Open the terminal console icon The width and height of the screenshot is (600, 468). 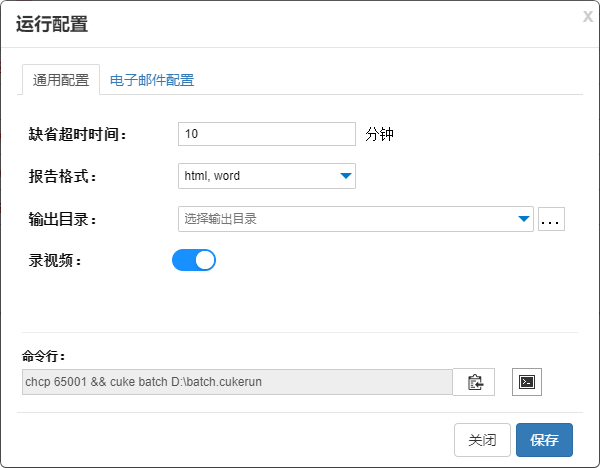click(526, 382)
